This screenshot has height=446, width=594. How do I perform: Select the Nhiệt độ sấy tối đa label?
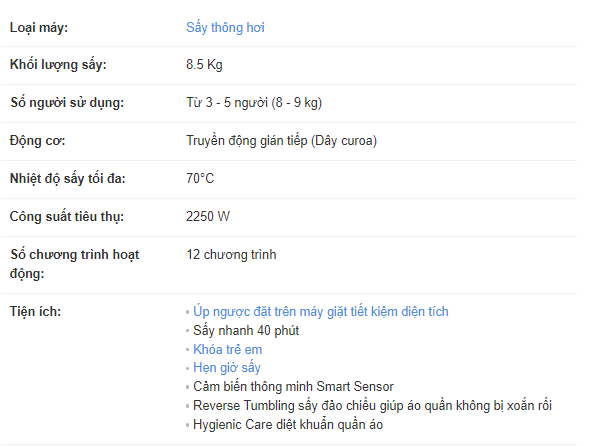67,178
